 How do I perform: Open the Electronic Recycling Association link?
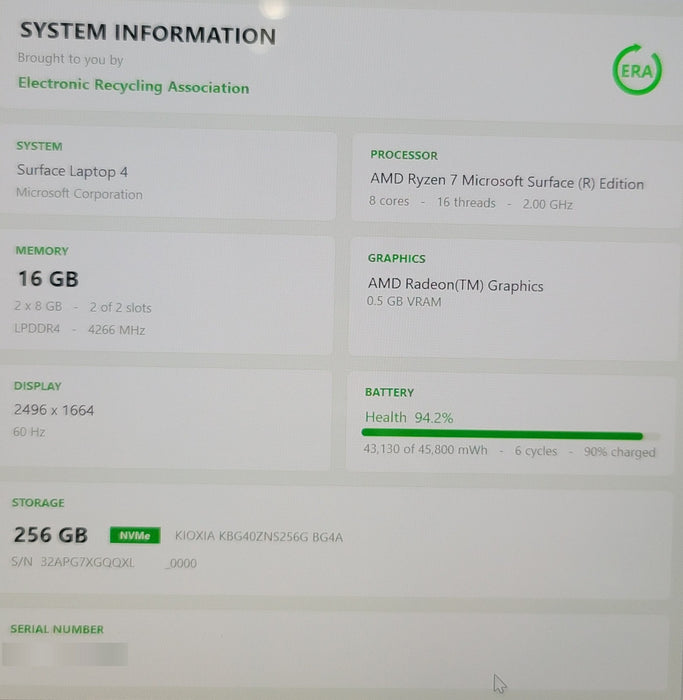(133, 85)
